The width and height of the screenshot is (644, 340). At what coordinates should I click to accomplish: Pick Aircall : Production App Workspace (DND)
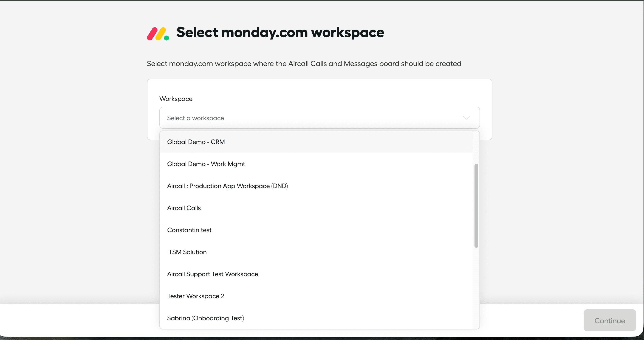316,186
